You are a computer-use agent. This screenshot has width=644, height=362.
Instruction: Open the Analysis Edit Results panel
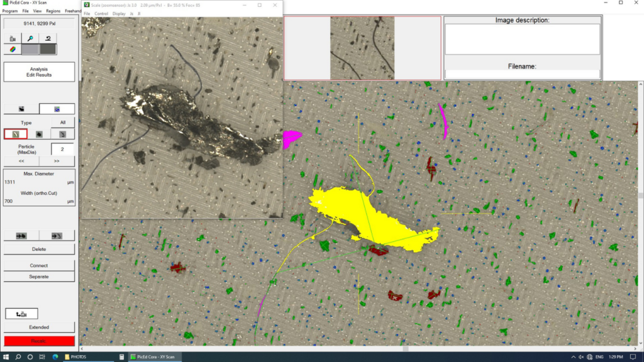39,72
